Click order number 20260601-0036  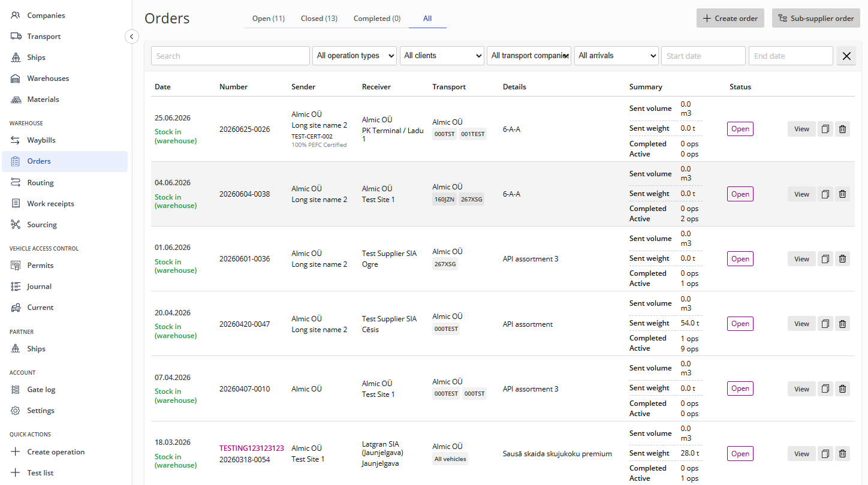pos(245,259)
